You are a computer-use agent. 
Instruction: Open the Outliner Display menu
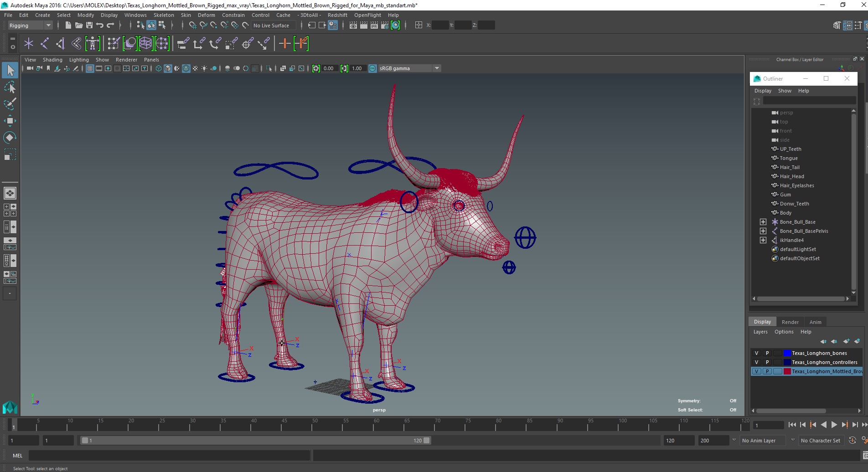click(x=763, y=91)
